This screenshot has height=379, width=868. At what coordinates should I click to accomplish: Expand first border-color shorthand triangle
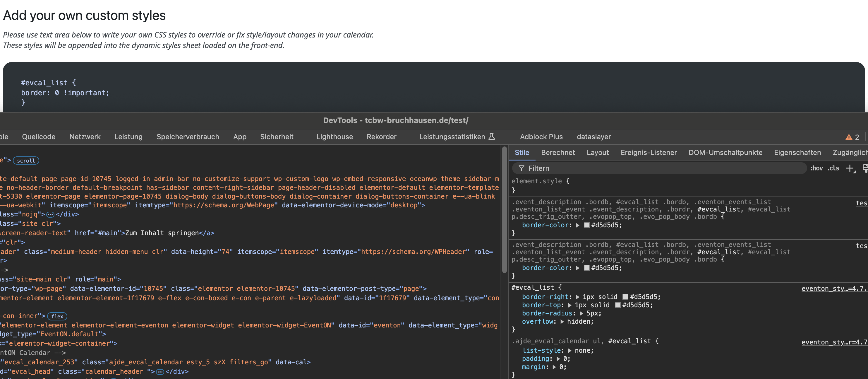point(577,225)
